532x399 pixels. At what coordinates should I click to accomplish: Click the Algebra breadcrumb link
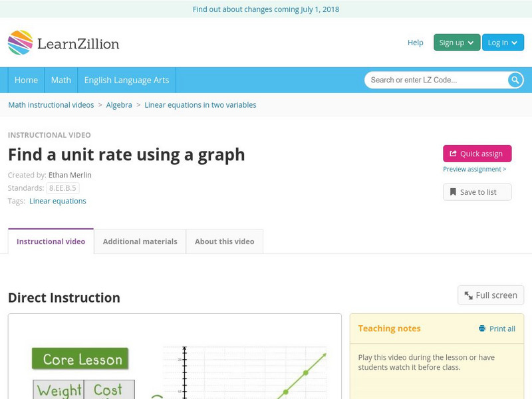pos(119,105)
